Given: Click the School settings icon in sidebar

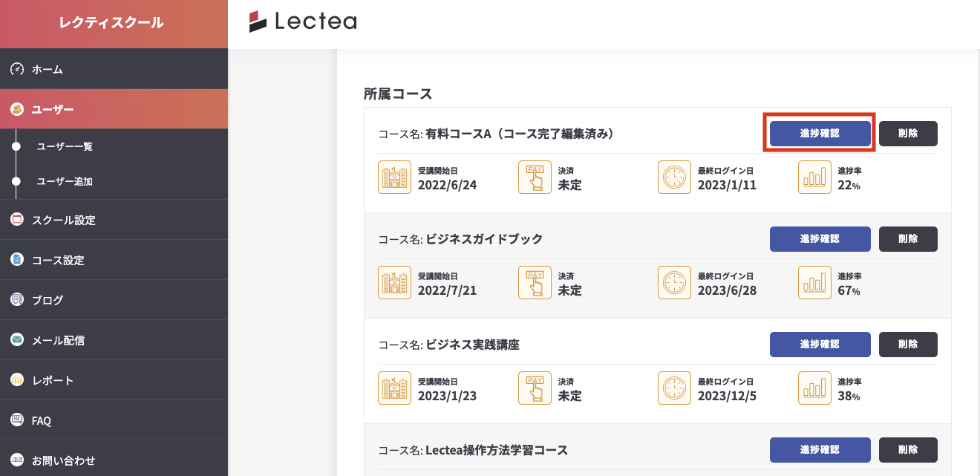Looking at the screenshot, I should click(17, 220).
